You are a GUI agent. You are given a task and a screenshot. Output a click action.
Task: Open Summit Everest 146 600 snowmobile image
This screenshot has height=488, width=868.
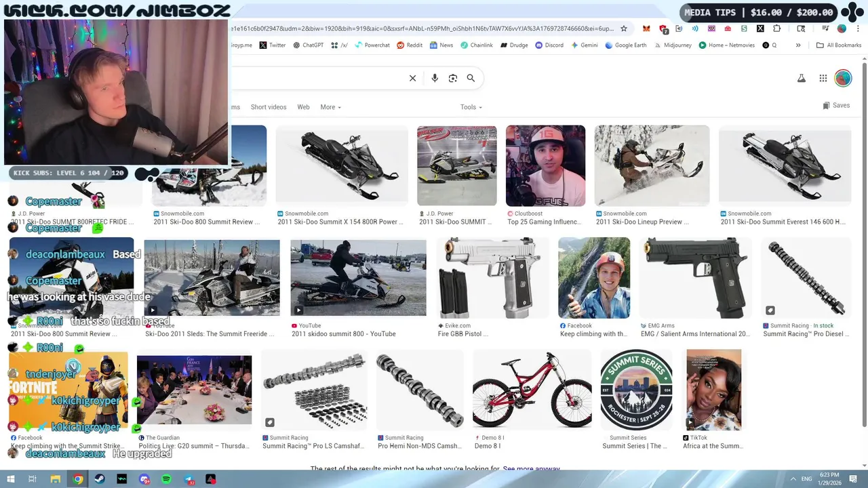pyautogui.click(x=785, y=165)
